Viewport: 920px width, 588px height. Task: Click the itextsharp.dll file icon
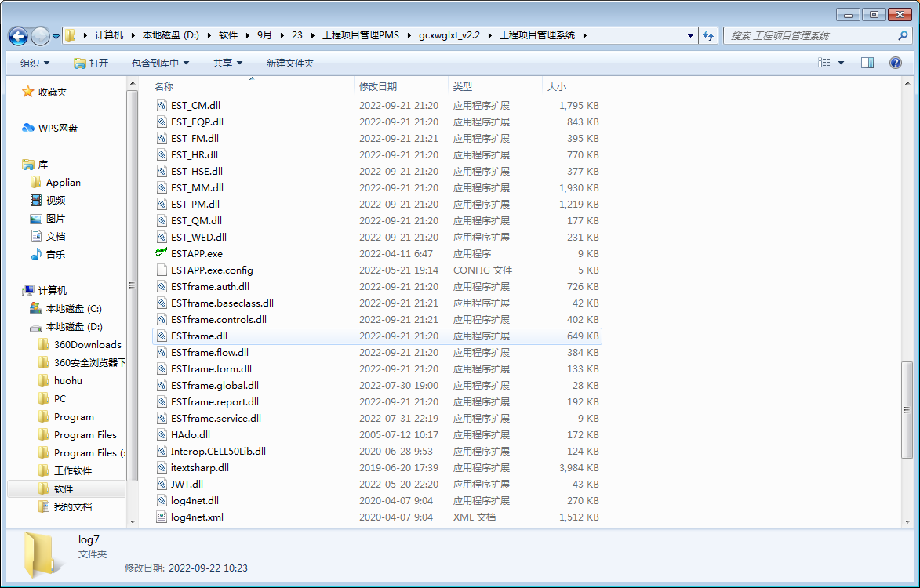162,468
